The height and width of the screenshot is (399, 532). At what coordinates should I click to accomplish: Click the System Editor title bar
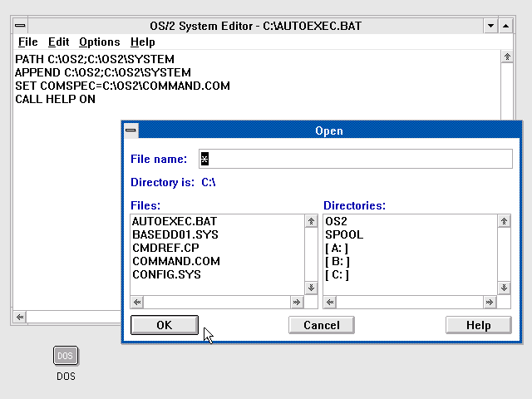tap(255, 26)
